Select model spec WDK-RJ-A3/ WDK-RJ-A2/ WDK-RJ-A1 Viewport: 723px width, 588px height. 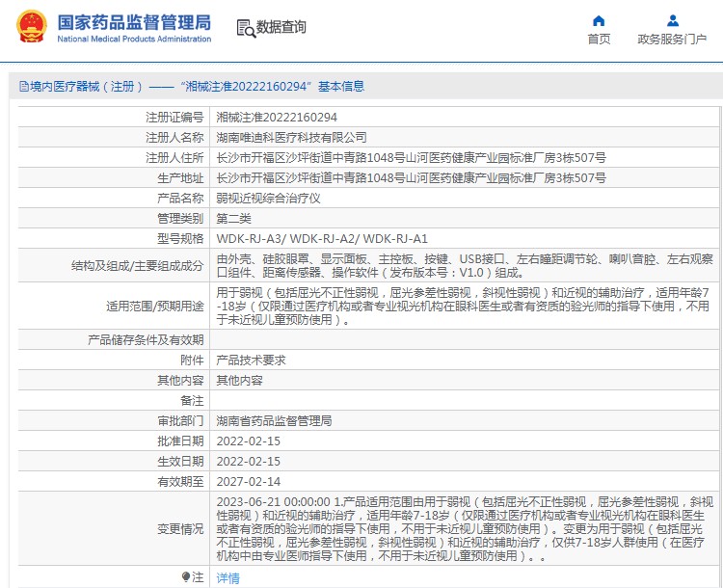(x=322, y=239)
